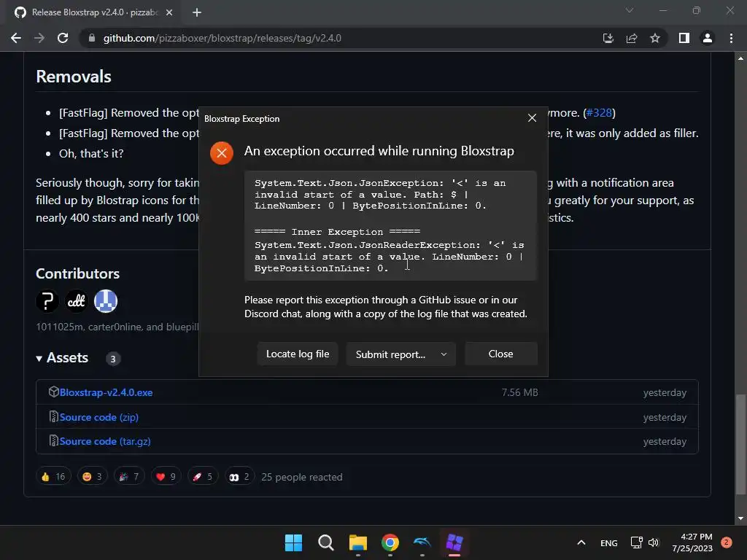The height and width of the screenshot is (560, 747).
Task: View carter0nline contributor avatar
Action: [76, 301]
